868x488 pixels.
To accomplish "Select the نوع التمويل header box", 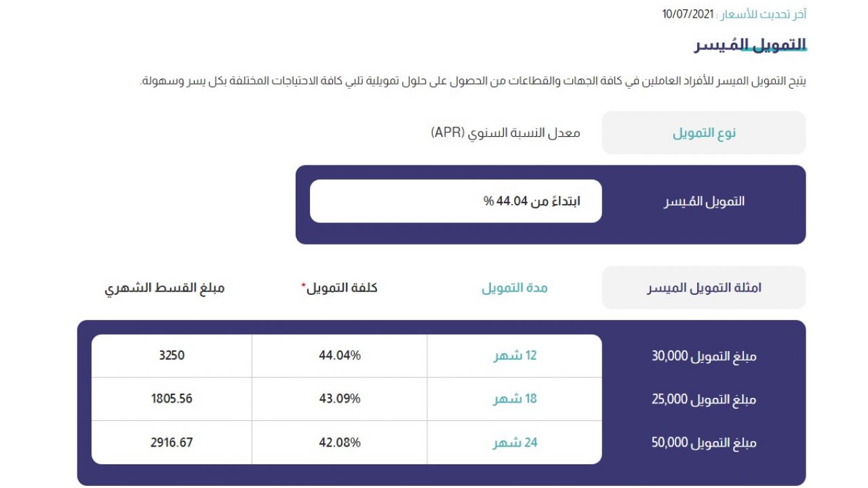I will click(x=704, y=133).
